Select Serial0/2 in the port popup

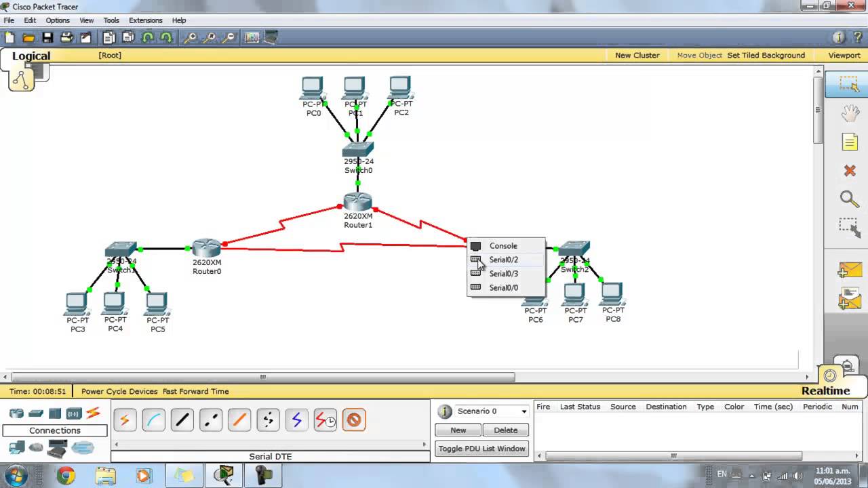pyautogui.click(x=505, y=260)
